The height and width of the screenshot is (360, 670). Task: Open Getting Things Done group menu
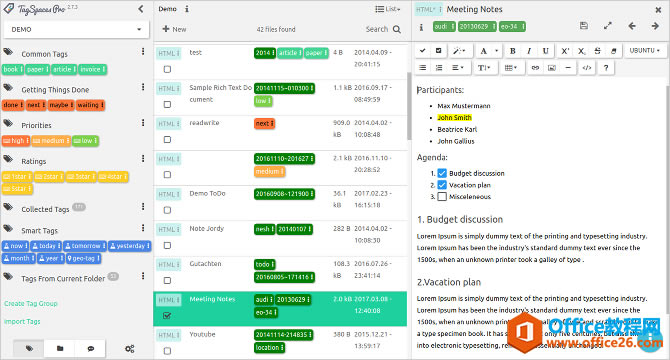point(143,87)
